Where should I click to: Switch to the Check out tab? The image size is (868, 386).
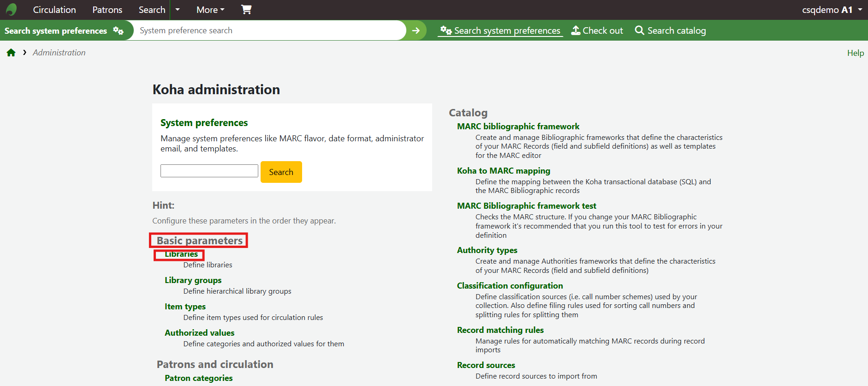pyautogui.click(x=597, y=30)
